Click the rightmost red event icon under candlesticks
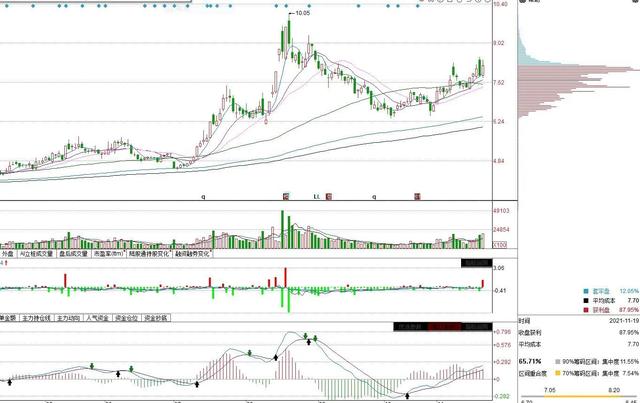The image size is (640, 403). click(417, 197)
